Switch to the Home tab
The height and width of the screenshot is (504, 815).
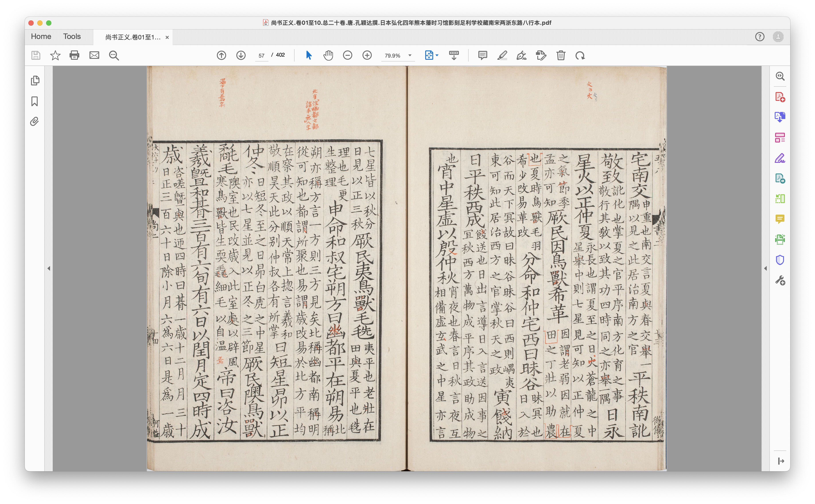[x=41, y=36]
